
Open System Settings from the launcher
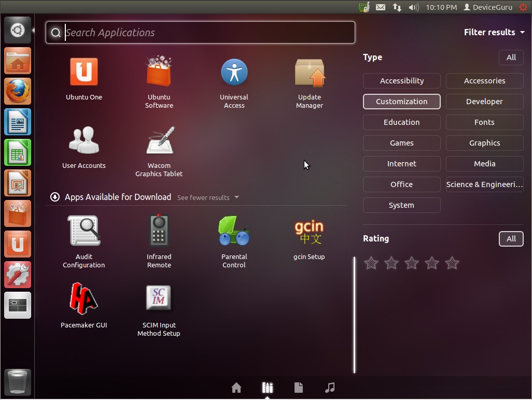coord(18,274)
